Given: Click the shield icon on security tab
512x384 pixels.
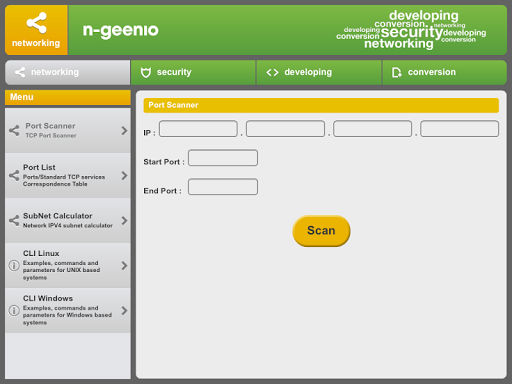Looking at the screenshot, I should (146, 72).
